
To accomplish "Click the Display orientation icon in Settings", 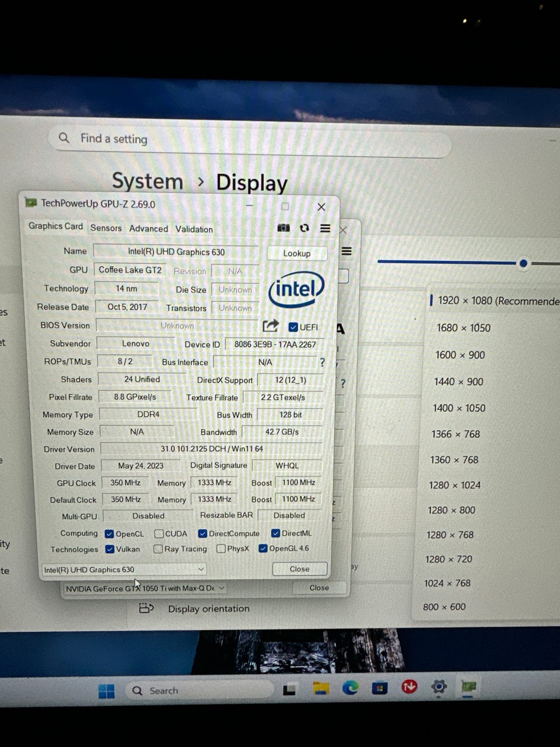I will [x=146, y=609].
